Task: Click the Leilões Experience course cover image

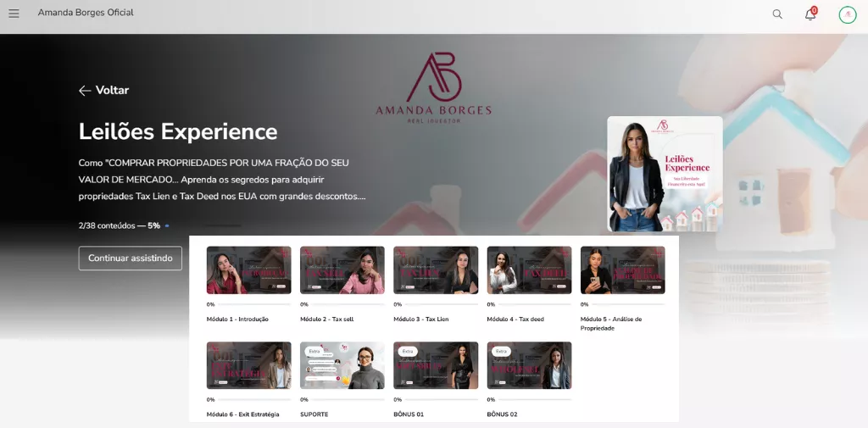Action: (x=665, y=174)
